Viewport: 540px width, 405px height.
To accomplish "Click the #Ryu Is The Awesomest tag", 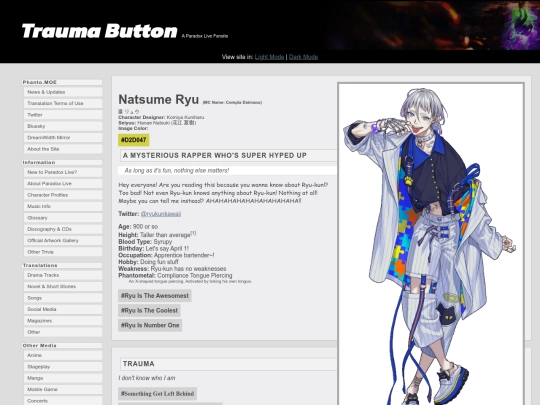I will pos(155,296).
